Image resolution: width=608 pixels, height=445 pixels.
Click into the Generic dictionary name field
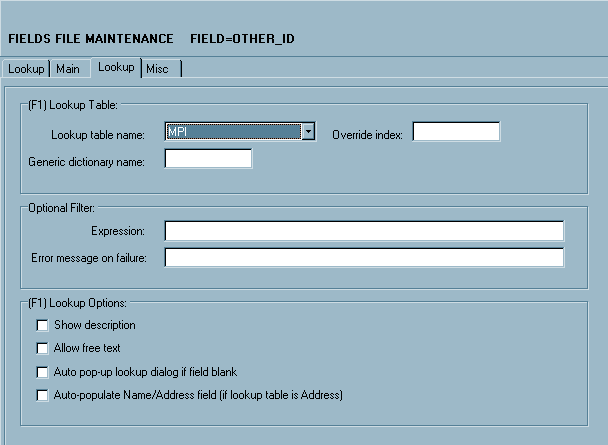click(208, 159)
